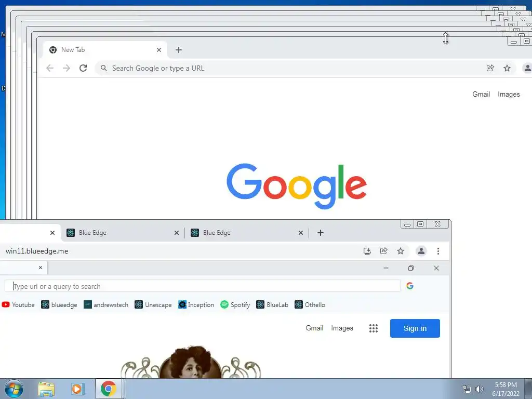Open Gmail in the emulated browser page
Screen dimensions: 532x399
tap(314, 328)
